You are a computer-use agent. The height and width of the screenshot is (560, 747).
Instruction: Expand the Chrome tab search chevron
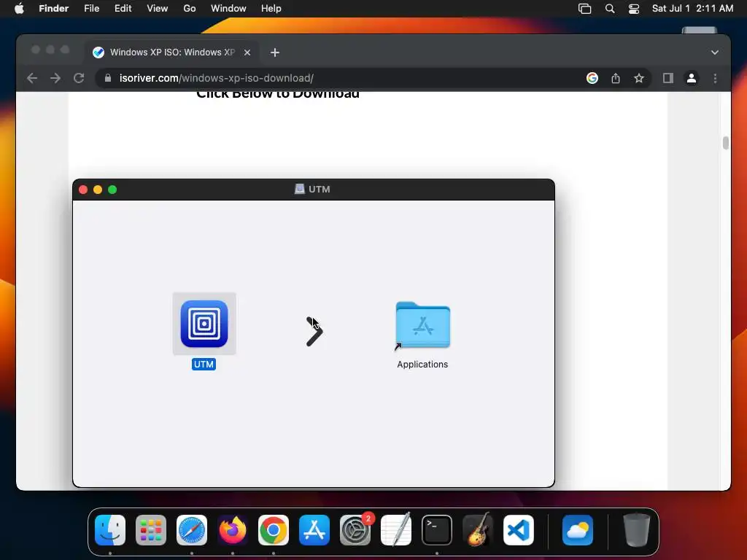tap(715, 52)
